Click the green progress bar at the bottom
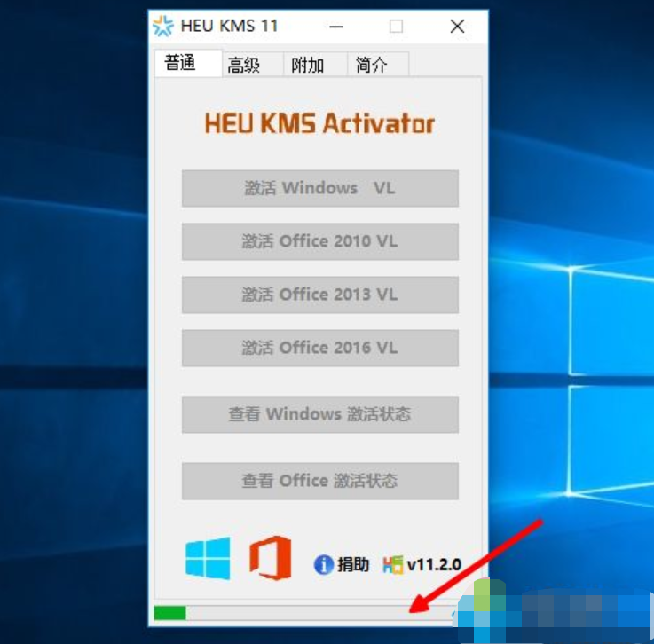This screenshot has height=644, width=654. pyautogui.click(x=169, y=613)
